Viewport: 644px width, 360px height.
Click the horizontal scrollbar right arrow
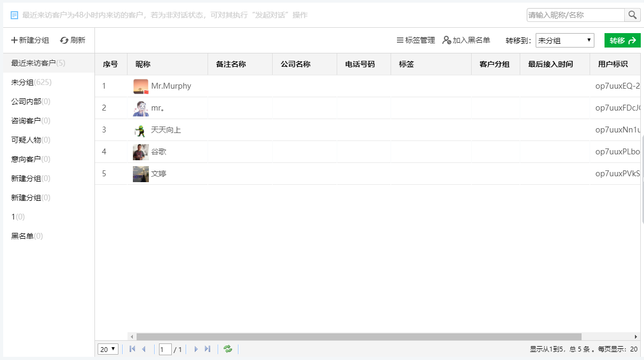(x=635, y=337)
